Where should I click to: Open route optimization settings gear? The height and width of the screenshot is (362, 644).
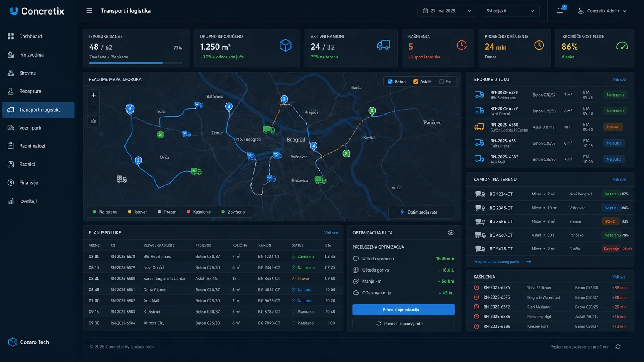pos(451,233)
